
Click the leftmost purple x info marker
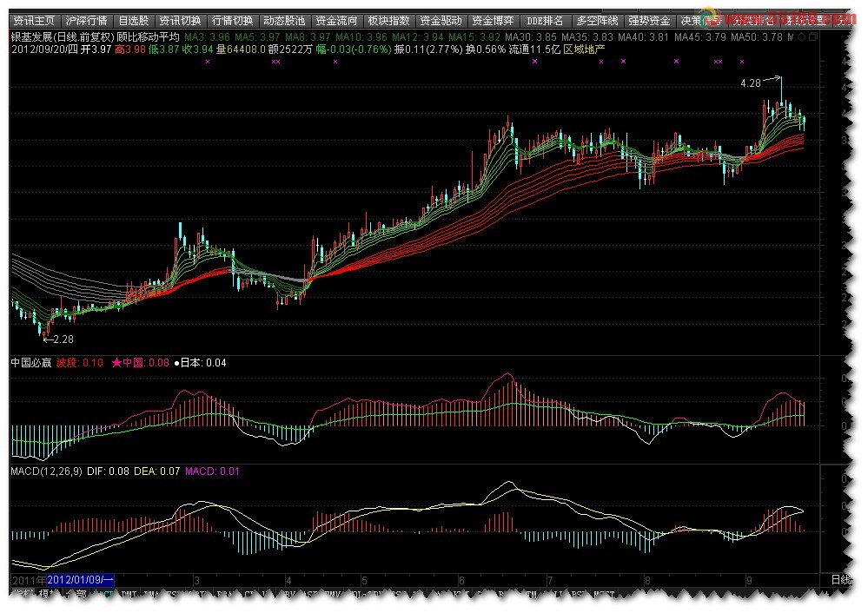(x=208, y=62)
